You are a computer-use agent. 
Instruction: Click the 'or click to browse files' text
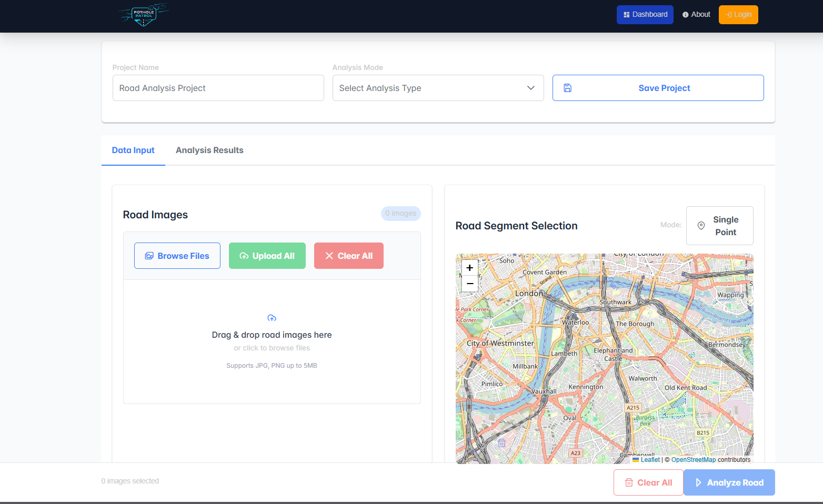(x=272, y=348)
